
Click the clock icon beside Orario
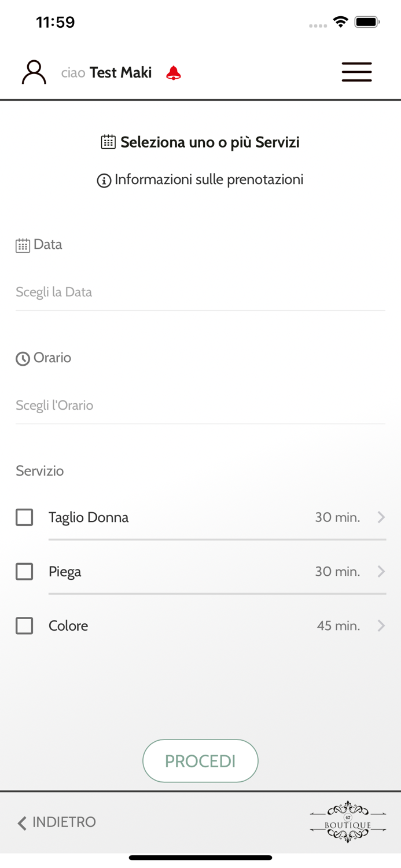[23, 359]
